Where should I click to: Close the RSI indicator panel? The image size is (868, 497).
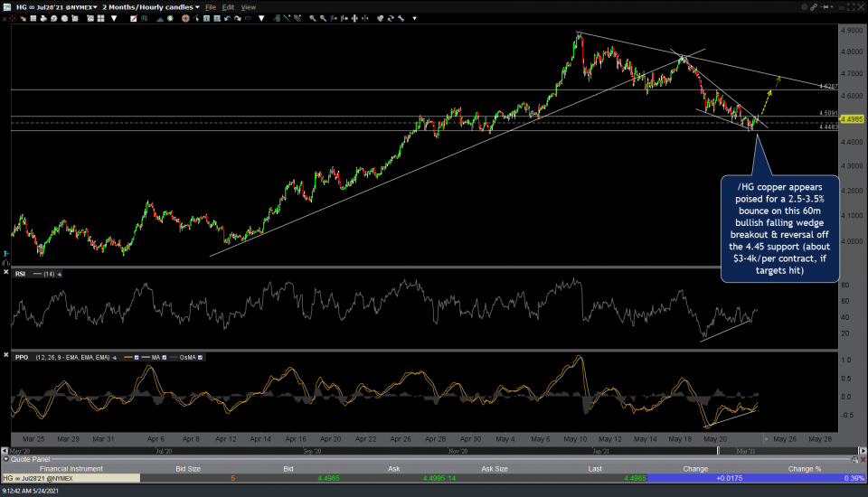[6, 272]
